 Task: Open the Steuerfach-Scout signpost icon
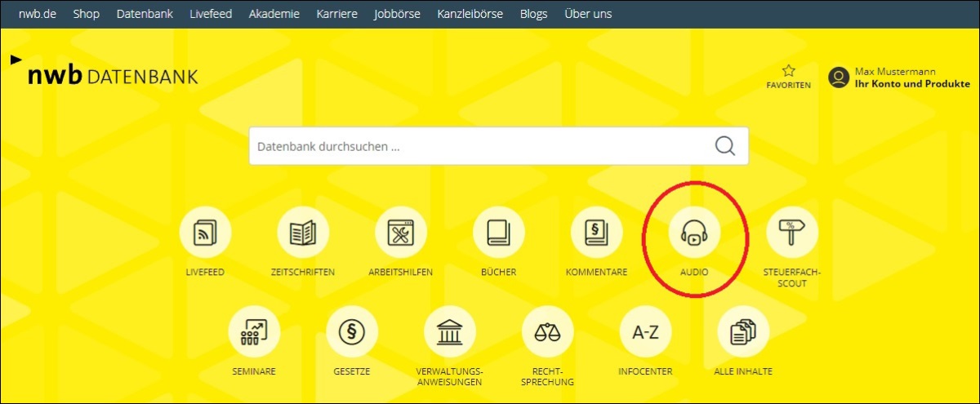(x=792, y=233)
